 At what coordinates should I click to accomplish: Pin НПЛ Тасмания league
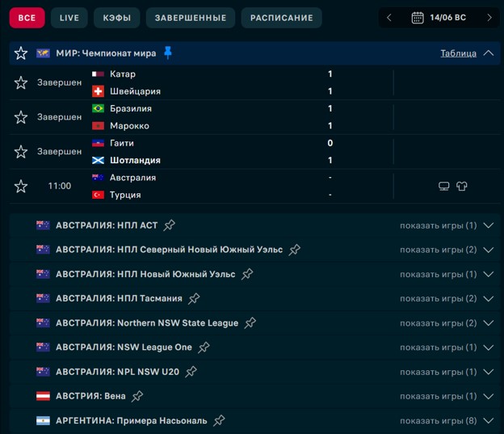click(194, 298)
